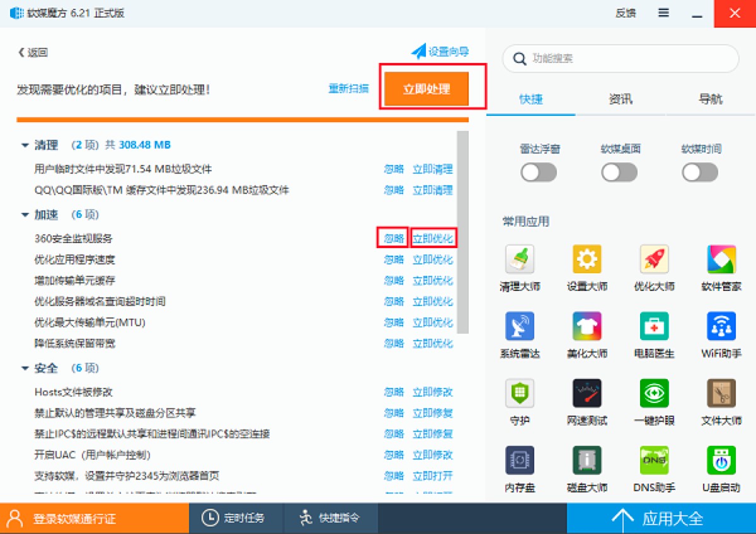The width and height of the screenshot is (756, 534).
Task: Collapse the 清理 section
Action: 25,145
